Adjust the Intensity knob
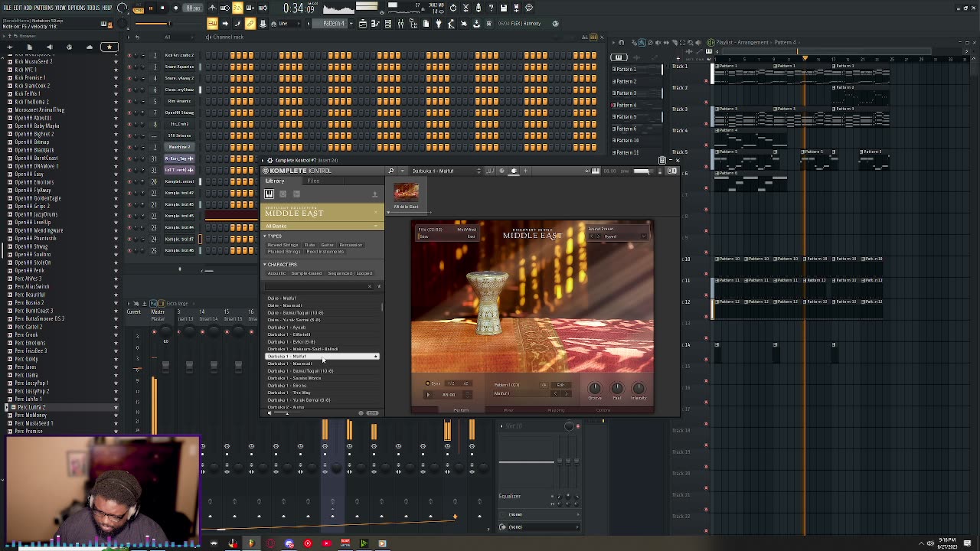 638,389
